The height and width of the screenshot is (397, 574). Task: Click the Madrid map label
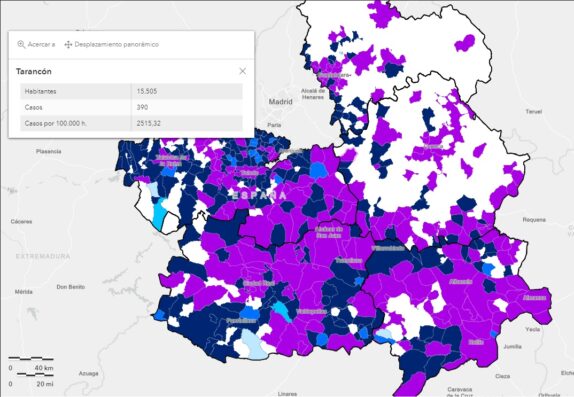click(280, 101)
